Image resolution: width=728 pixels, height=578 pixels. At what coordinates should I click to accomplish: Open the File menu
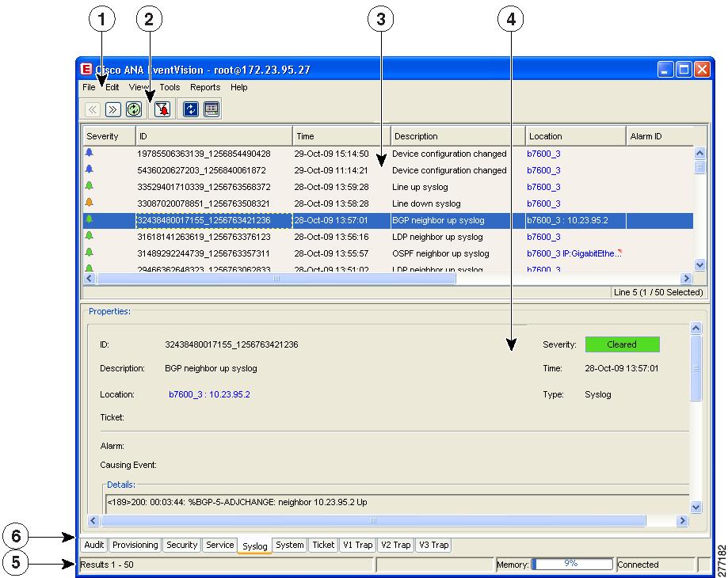tap(89, 87)
